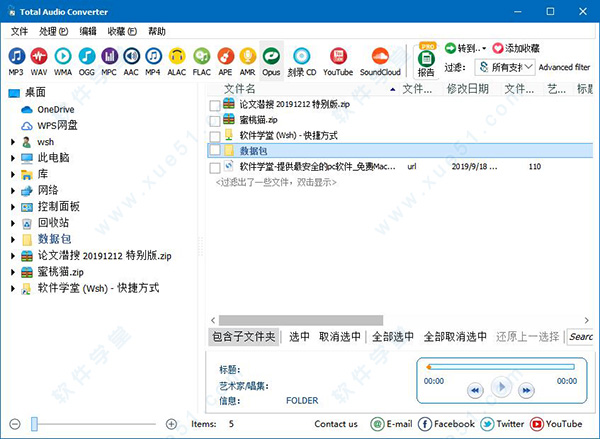Check the box for 论文潜搜 zip file

coord(215,105)
